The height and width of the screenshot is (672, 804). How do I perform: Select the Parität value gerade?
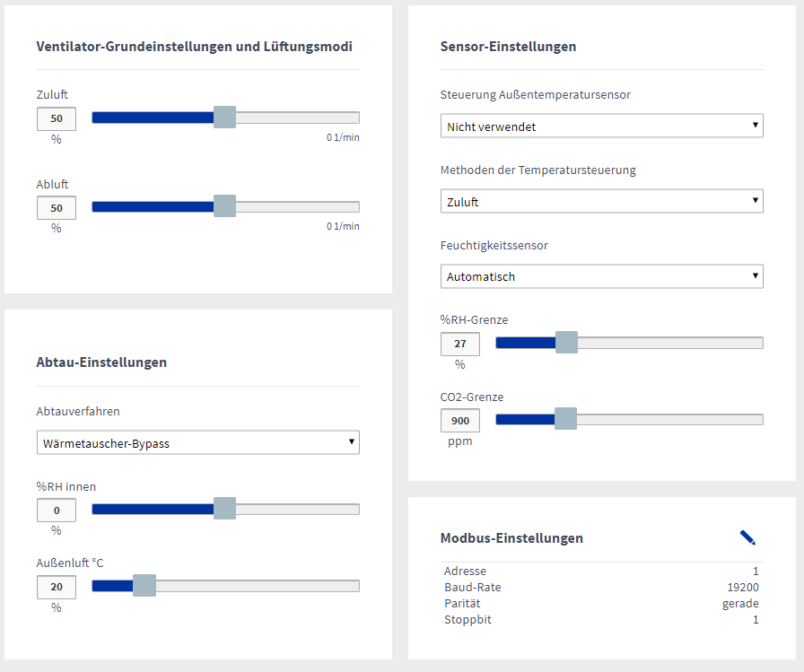click(740, 603)
